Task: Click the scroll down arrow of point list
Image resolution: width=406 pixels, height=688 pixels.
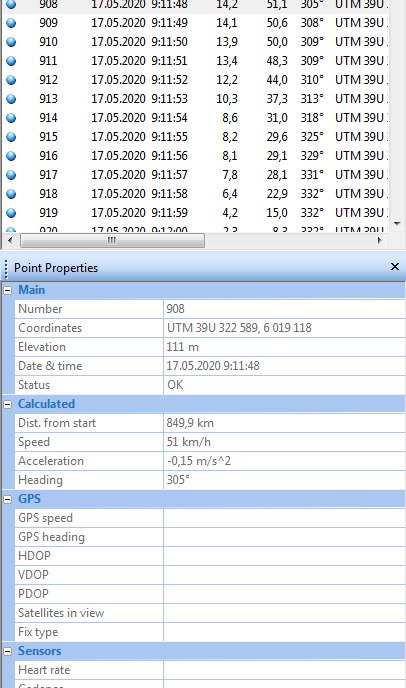Action: click(x=397, y=224)
